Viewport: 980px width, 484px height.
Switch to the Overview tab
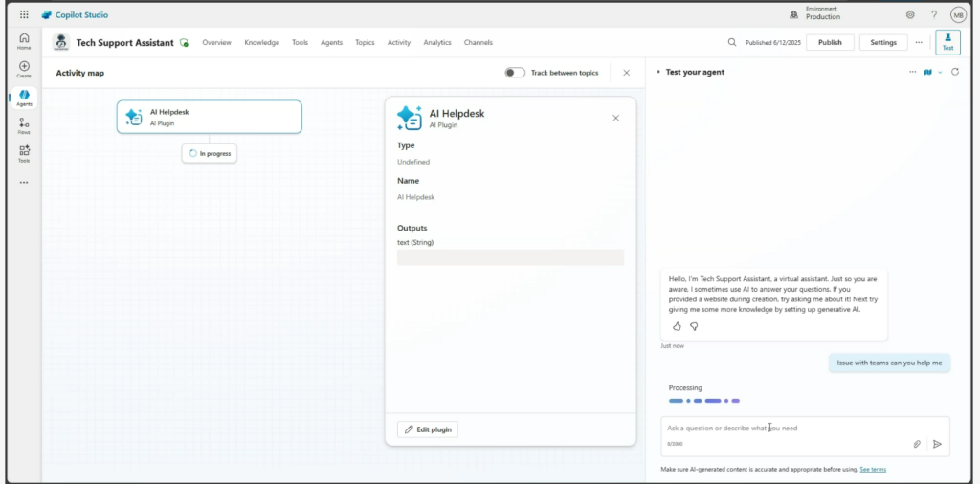216,42
